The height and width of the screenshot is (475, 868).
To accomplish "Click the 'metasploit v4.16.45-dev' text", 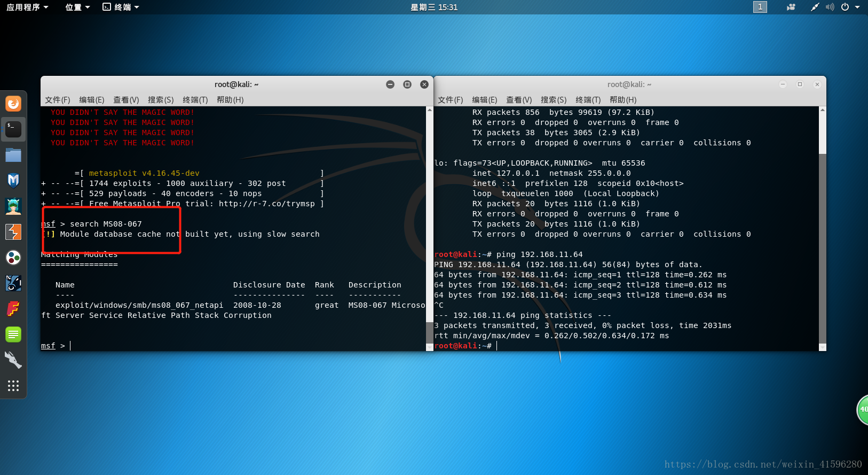I will 144,173.
